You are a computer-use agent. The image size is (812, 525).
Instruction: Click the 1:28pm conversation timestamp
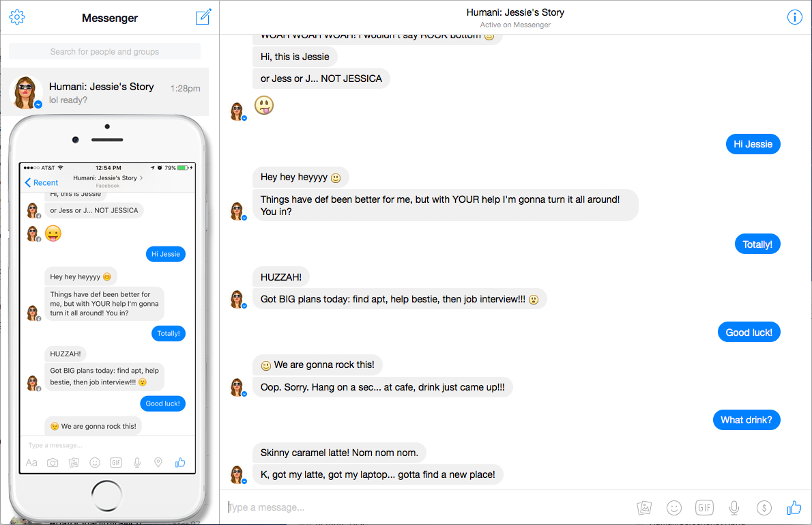pos(186,89)
